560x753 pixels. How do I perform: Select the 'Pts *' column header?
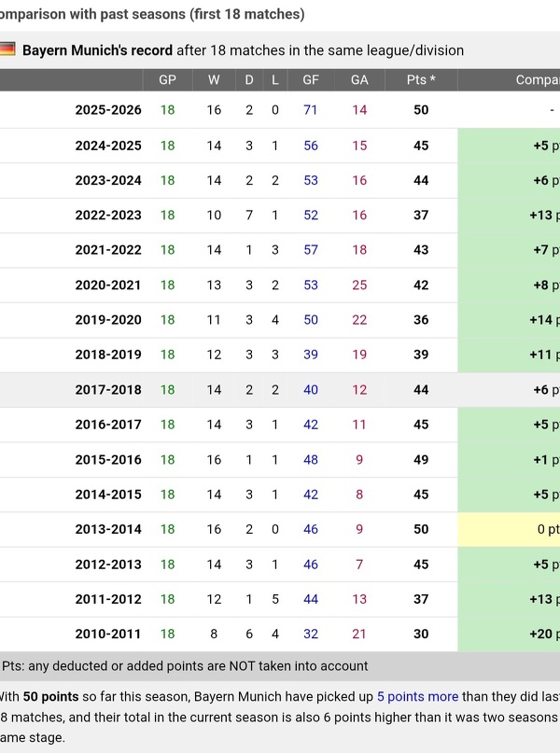click(421, 80)
